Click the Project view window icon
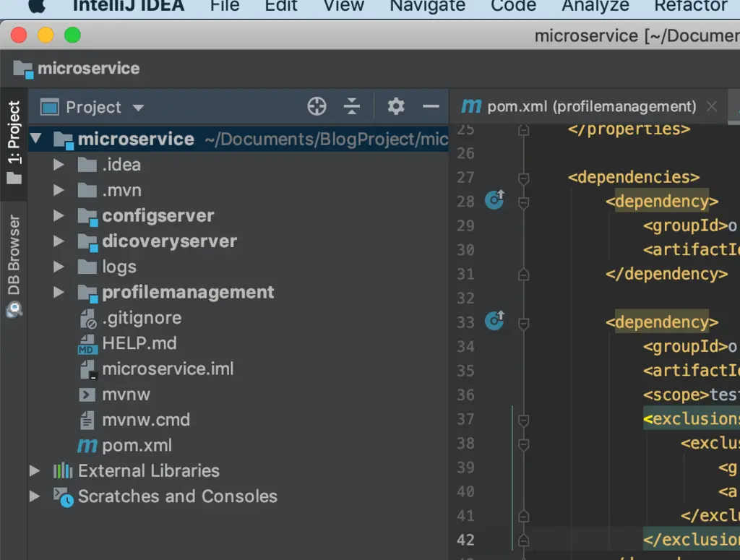This screenshot has width=740, height=560. click(50, 108)
